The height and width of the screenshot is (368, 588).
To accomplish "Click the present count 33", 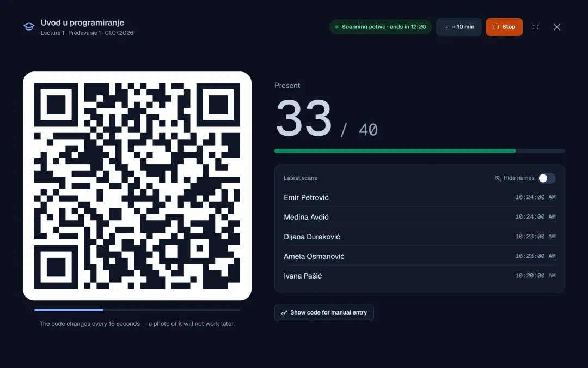I will pyautogui.click(x=304, y=118).
